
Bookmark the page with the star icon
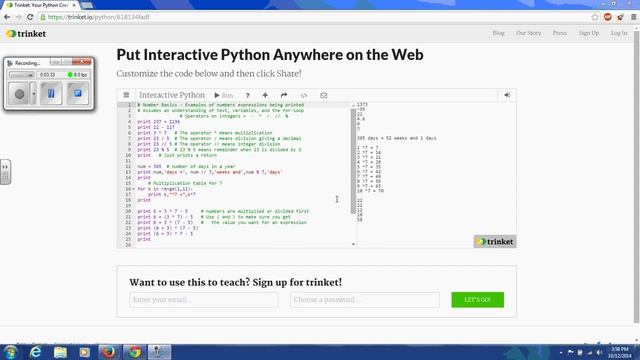[595, 17]
